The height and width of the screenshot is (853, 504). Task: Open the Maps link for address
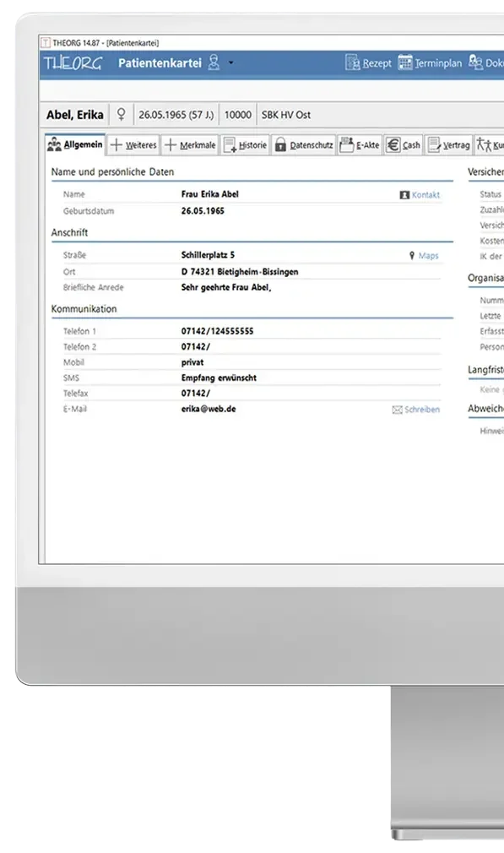(x=424, y=255)
